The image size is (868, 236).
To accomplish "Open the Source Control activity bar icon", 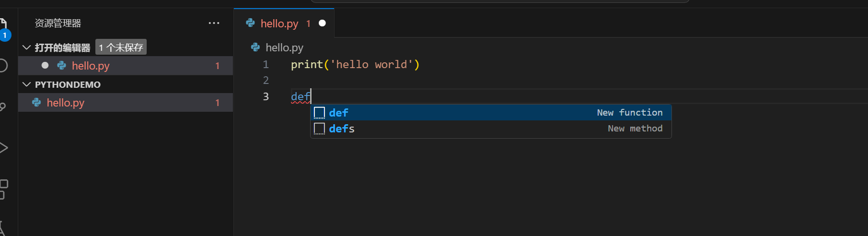I will [2, 106].
